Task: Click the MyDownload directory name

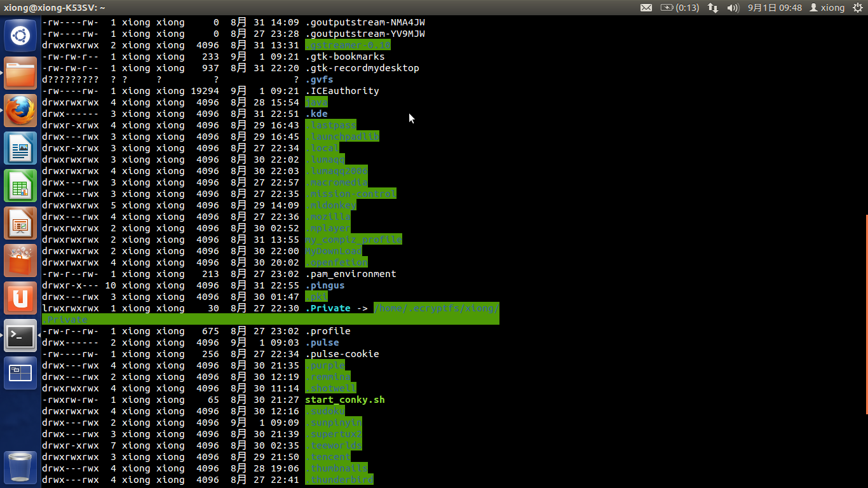Action: pos(334,251)
